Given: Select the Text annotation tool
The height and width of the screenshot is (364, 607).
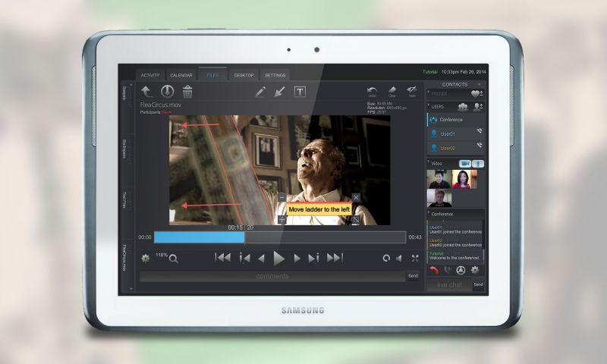Looking at the screenshot, I should click(x=300, y=92).
